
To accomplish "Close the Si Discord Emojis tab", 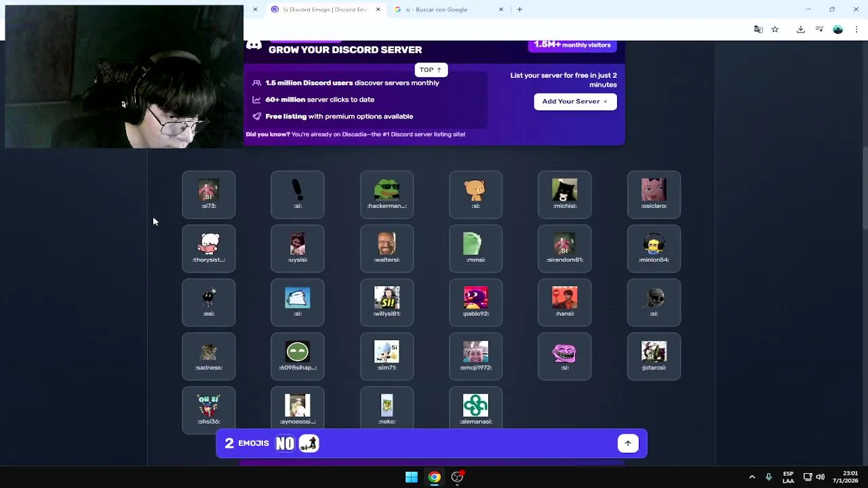I will click(378, 9).
